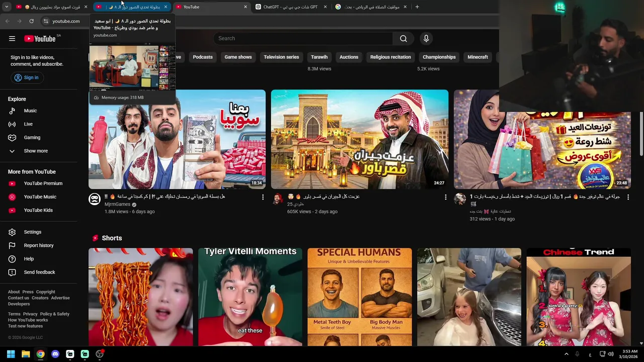
Task: Open the Copyright footer link
Action: tap(45, 292)
